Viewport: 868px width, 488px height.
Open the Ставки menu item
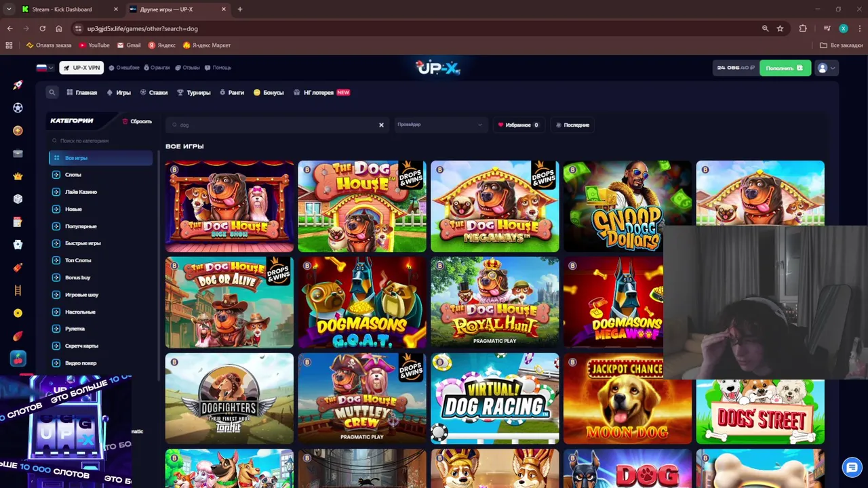pos(154,92)
